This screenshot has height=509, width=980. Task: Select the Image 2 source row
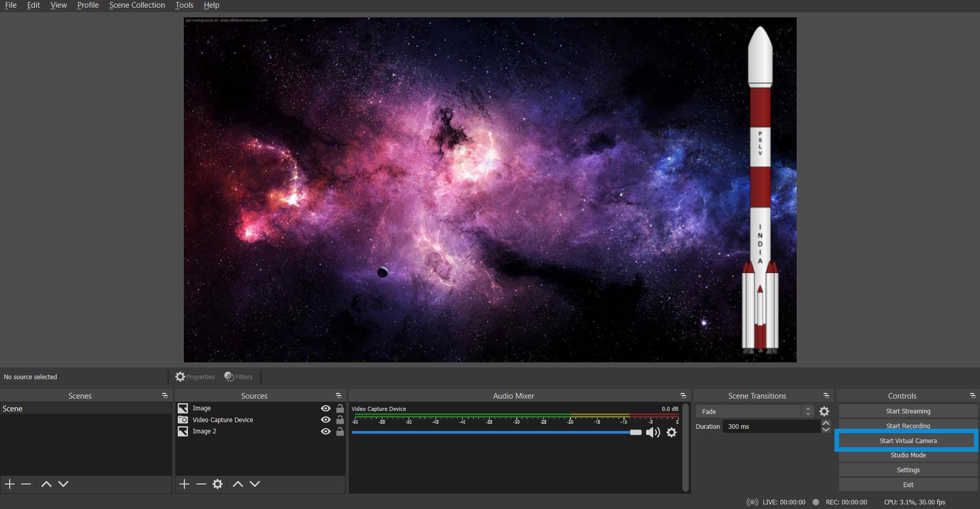coord(260,431)
